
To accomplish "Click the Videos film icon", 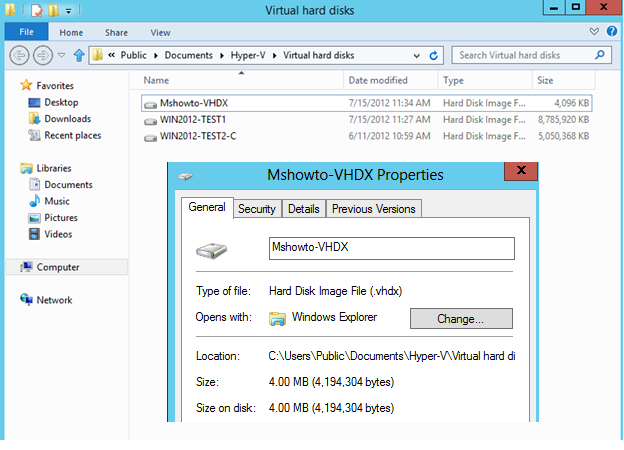I will tap(34, 234).
